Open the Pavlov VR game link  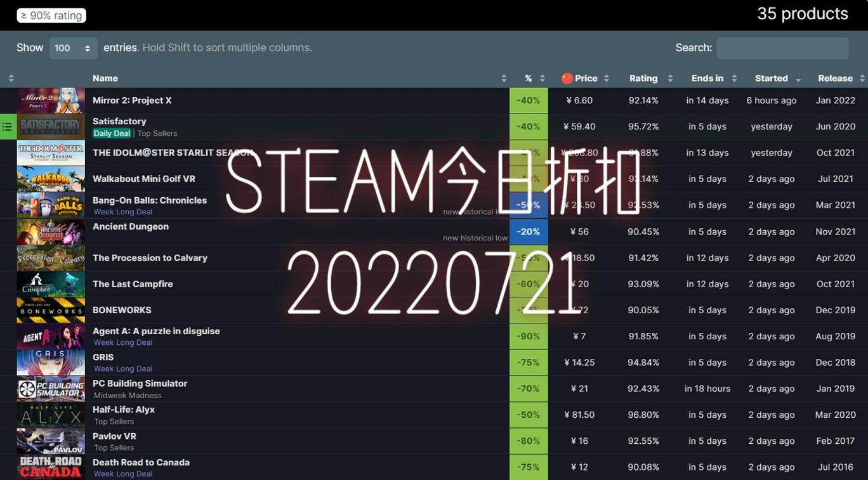tap(114, 436)
